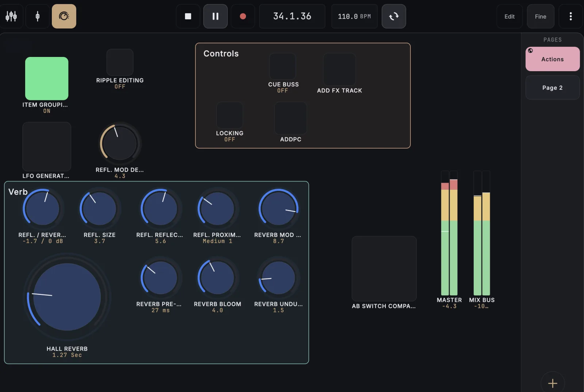The image size is (584, 392).
Task: Open the three-dot overflow menu
Action: pyautogui.click(x=570, y=16)
